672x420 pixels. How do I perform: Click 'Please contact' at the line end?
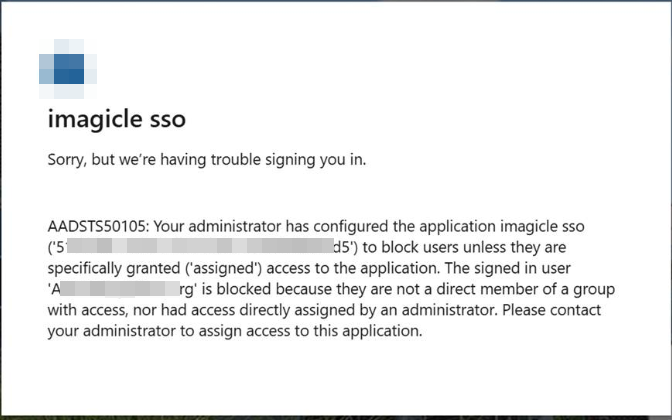[552, 310]
